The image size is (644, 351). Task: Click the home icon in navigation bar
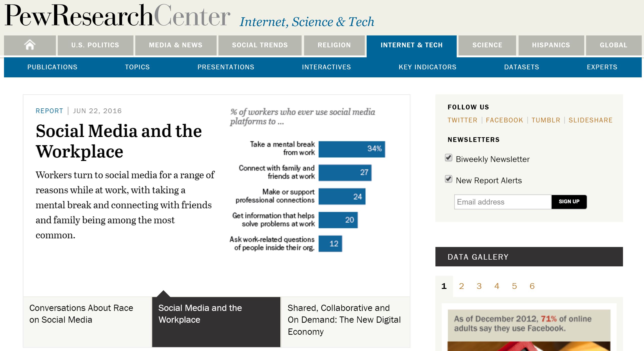30,45
